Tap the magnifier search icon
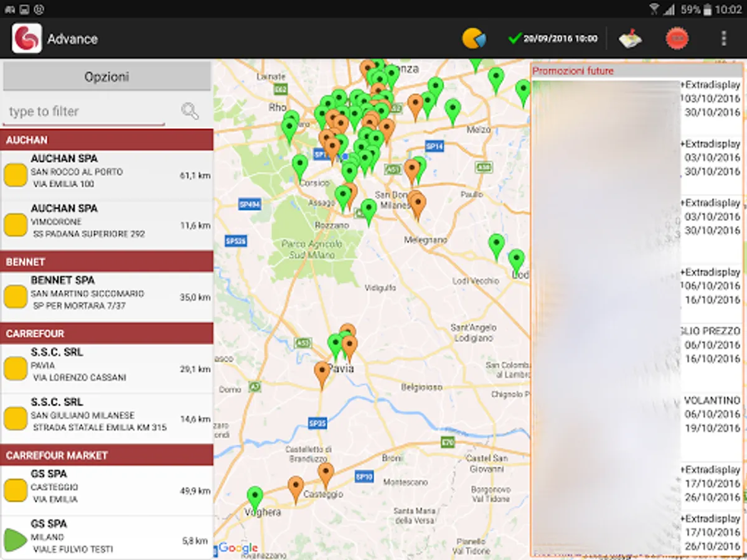This screenshot has height=560, width=747. [190, 111]
